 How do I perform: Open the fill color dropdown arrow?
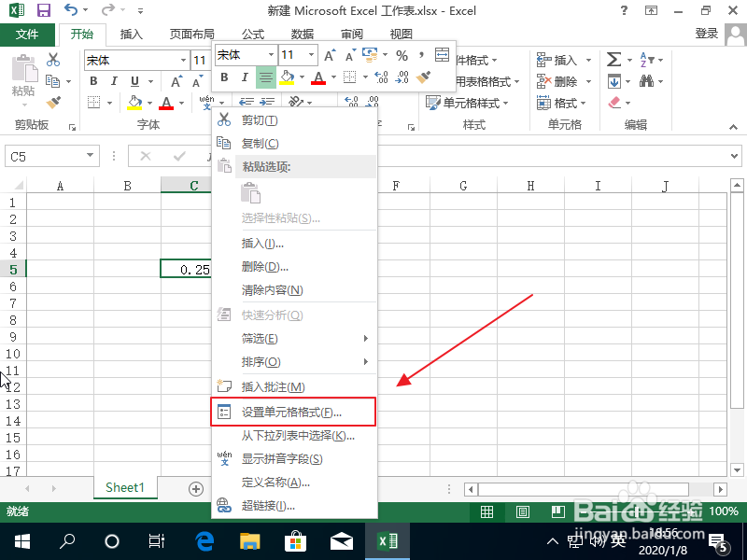pos(148,103)
